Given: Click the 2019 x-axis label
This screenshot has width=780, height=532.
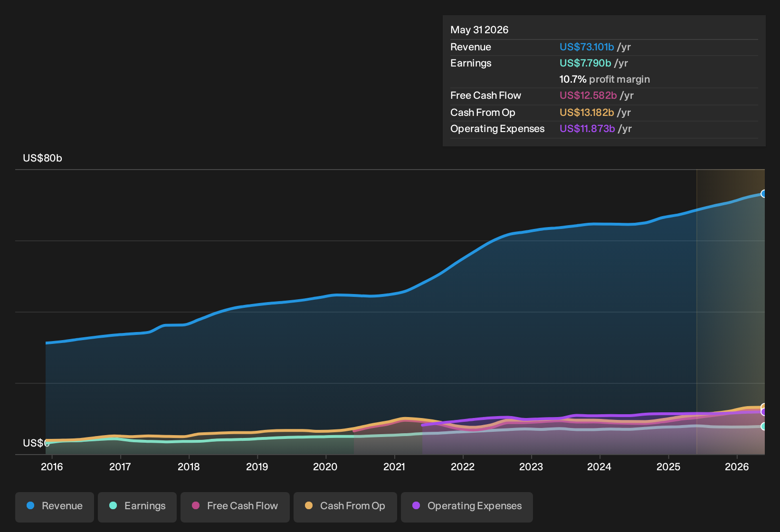Looking at the screenshot, I should [x=257, y=467].
